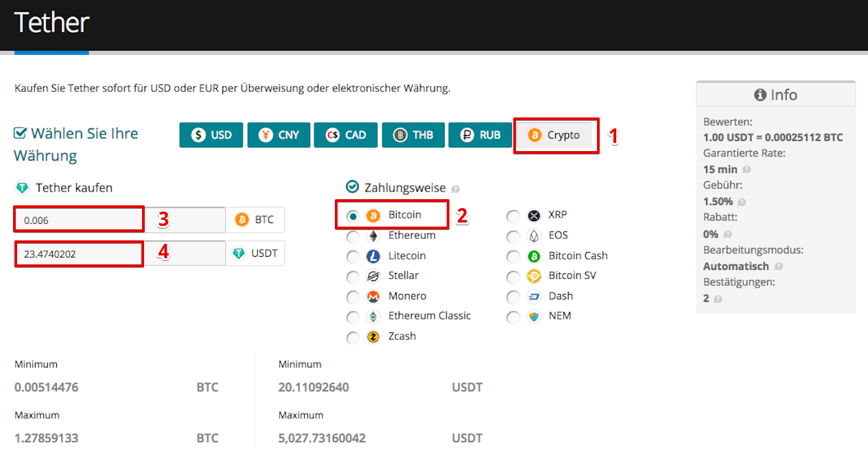Click the maximum value 1.27859133

click(47, 438)
